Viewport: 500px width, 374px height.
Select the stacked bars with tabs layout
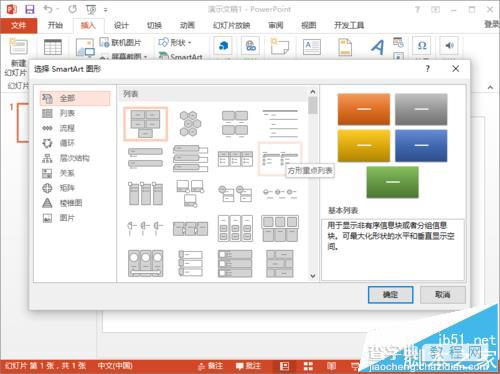tap(190, 158)
